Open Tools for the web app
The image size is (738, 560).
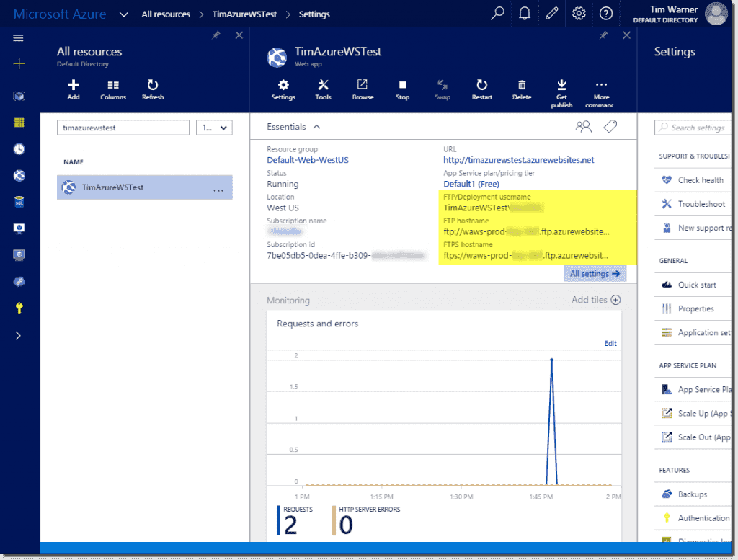(323, 89)
